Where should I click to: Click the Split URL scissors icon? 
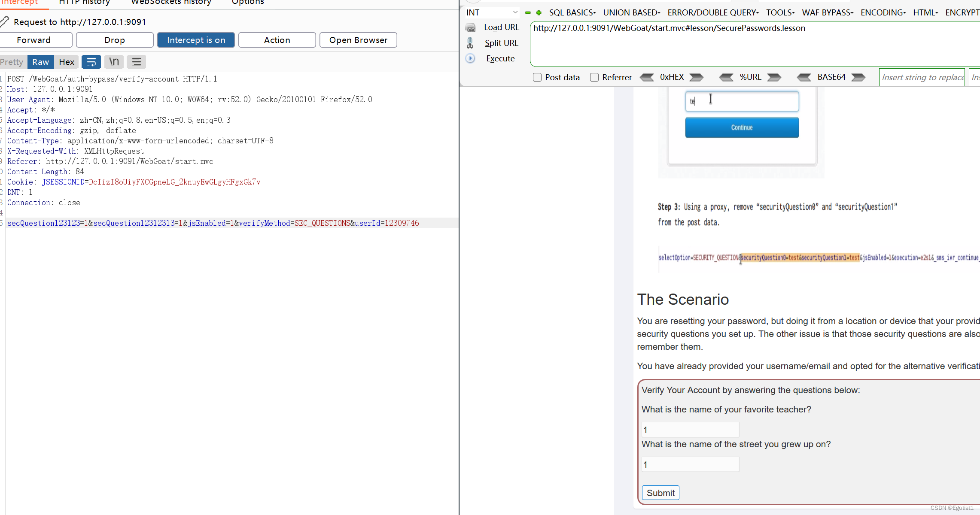pyautogui.click(x=470, y=43)
